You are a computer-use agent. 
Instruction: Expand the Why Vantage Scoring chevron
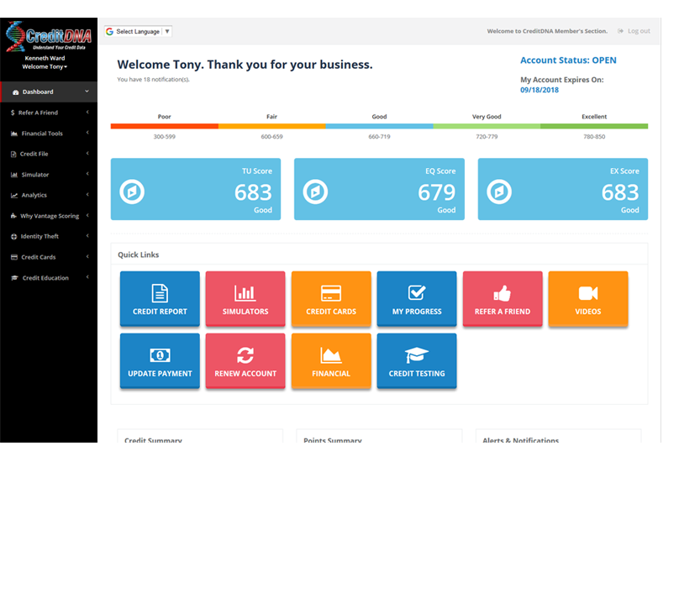[x=87, y=216]
